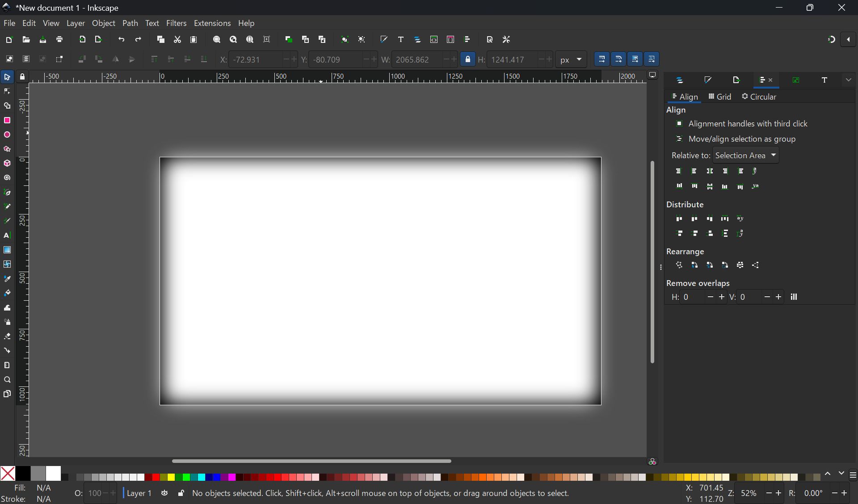
Task: Expand the dock panel tabs chevron
Action: point(848,80)
